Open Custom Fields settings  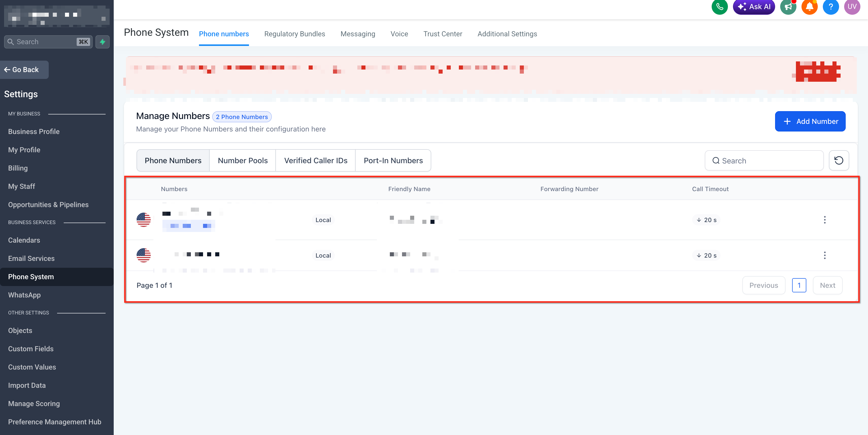click(31, 349)
